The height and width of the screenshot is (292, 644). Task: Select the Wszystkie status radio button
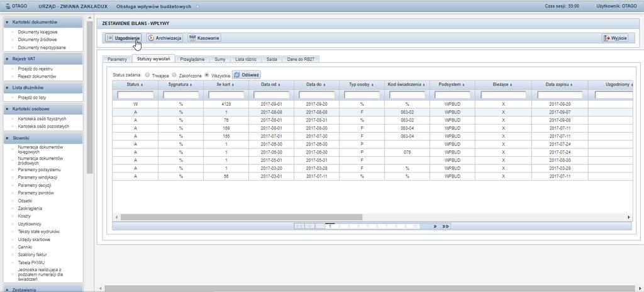[206, 76]
